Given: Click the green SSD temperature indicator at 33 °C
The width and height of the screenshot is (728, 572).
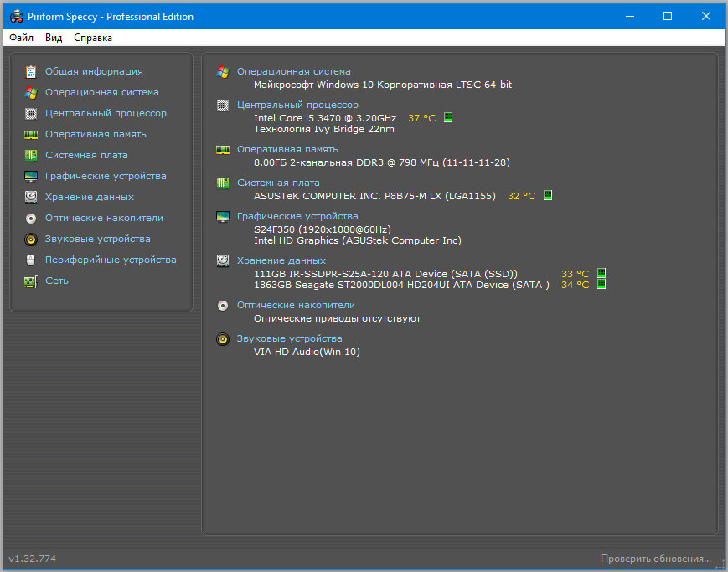Looking at the screenshot, I should click(x=602, y=272).
